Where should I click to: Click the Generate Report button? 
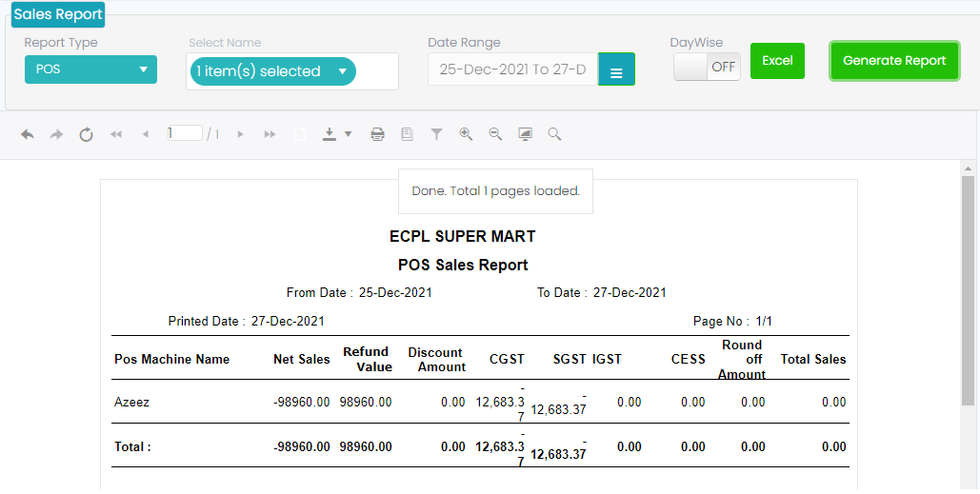click(x=893, y=61)
